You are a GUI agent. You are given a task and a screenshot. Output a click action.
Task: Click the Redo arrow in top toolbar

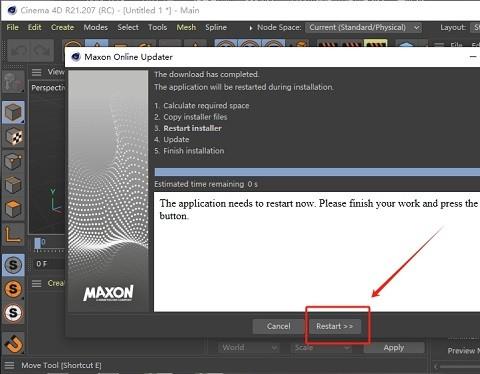42,51
